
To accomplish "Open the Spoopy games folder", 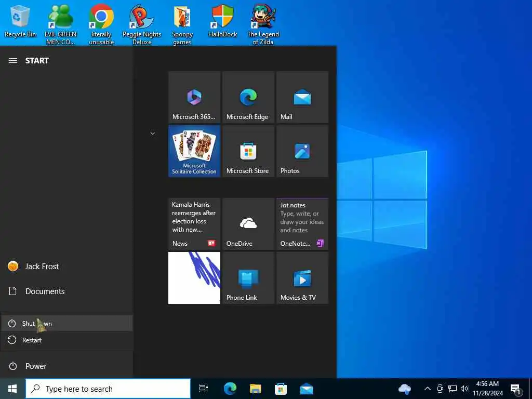I will pyautogui.click(x=182, y=25).
